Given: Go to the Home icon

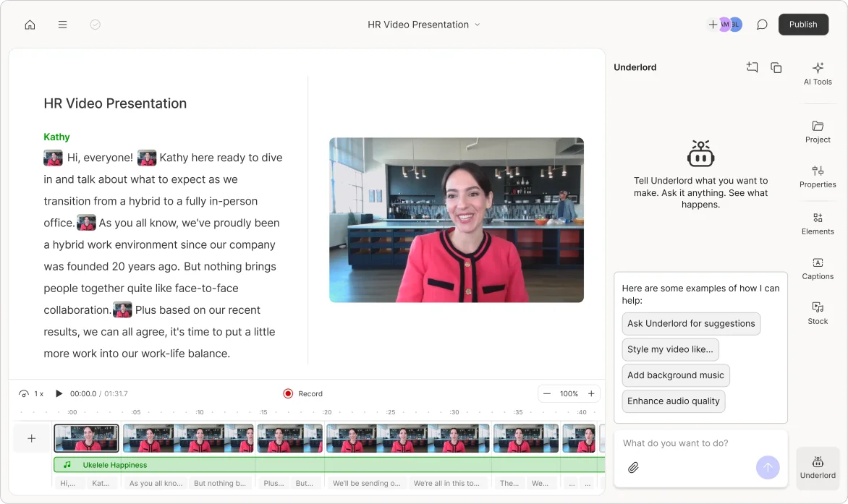Looking at the screenshot, I should tap(30, 25).
